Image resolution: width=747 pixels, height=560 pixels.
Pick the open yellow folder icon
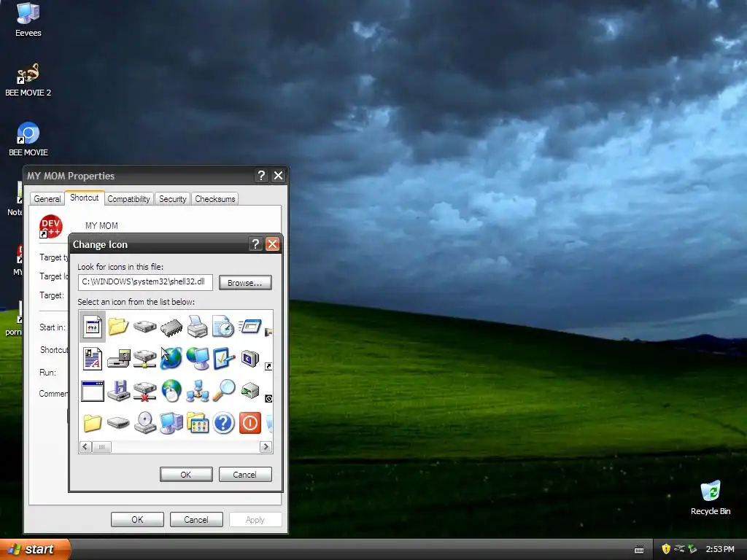pos(118,327)
